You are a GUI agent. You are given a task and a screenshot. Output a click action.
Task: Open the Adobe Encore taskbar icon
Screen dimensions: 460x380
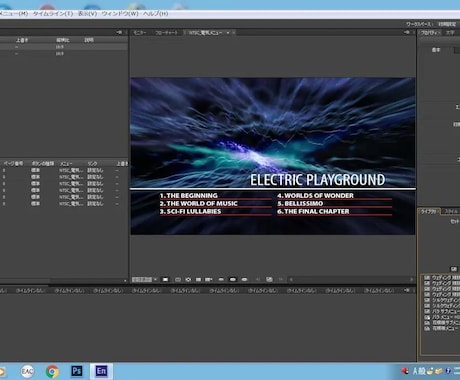click(x=101, y=371)
